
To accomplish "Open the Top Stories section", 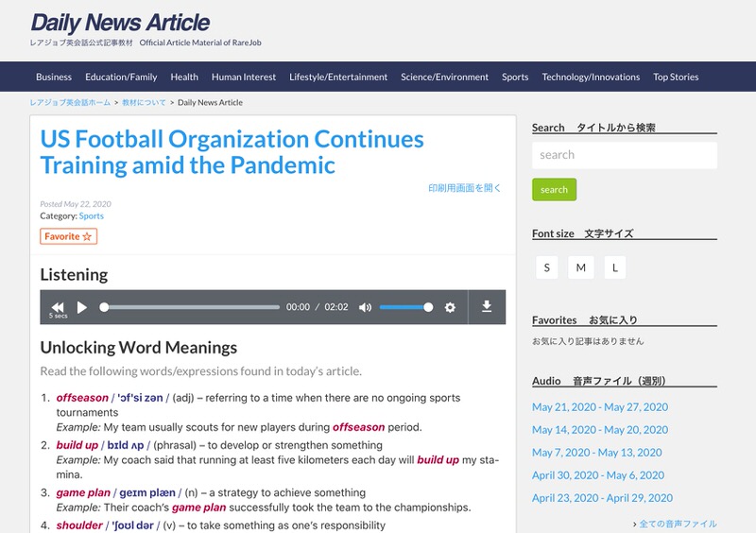I will [676, 77].
